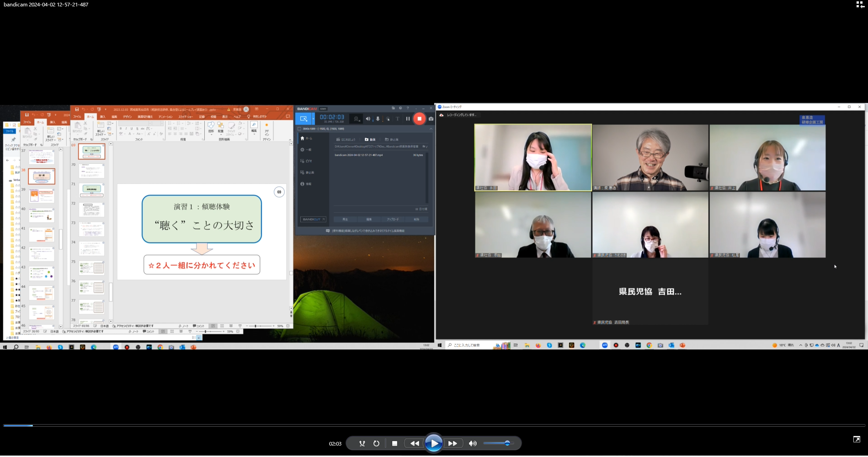The height and width of the screenshot is (457, 868).
Task: Open Bandicam scheduled recording clock icon
Action: pos(400,108)
